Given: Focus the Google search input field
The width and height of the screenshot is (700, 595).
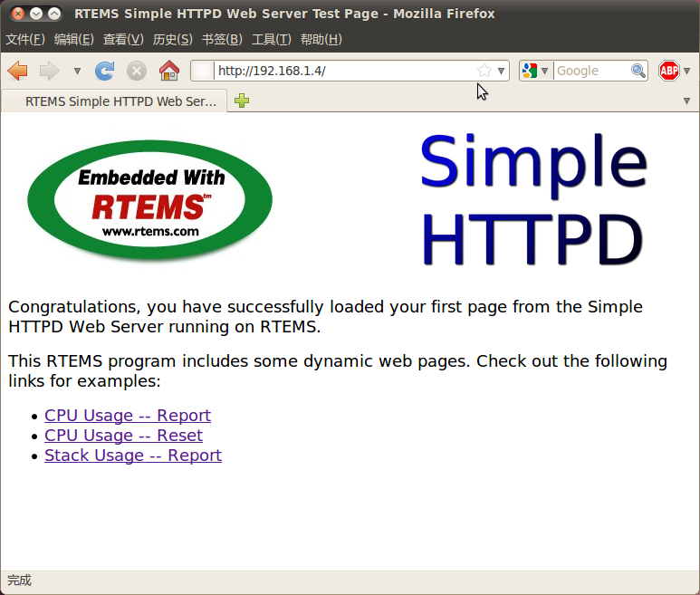Looking at the screenshot, I should 592,71.
